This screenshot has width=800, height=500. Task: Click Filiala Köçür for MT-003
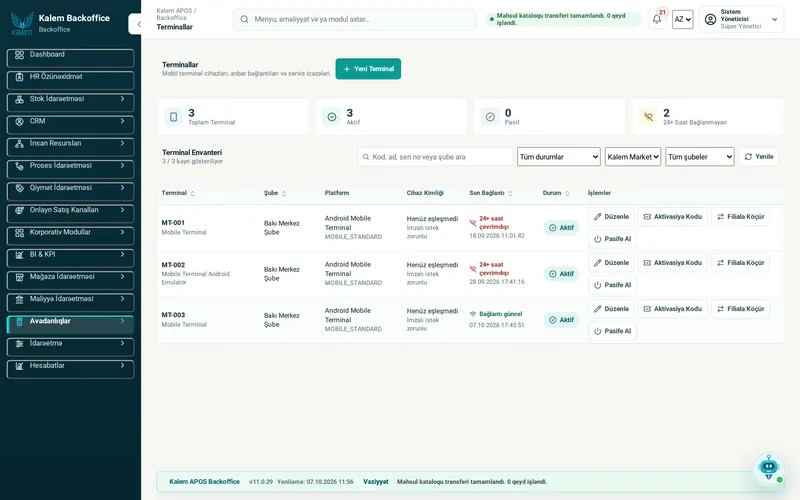click(740, 309)
